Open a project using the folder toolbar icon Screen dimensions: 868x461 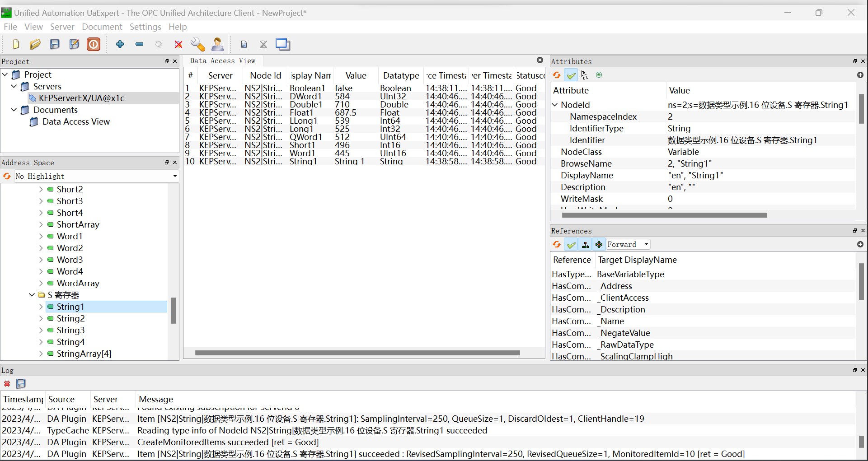(35, 44)
